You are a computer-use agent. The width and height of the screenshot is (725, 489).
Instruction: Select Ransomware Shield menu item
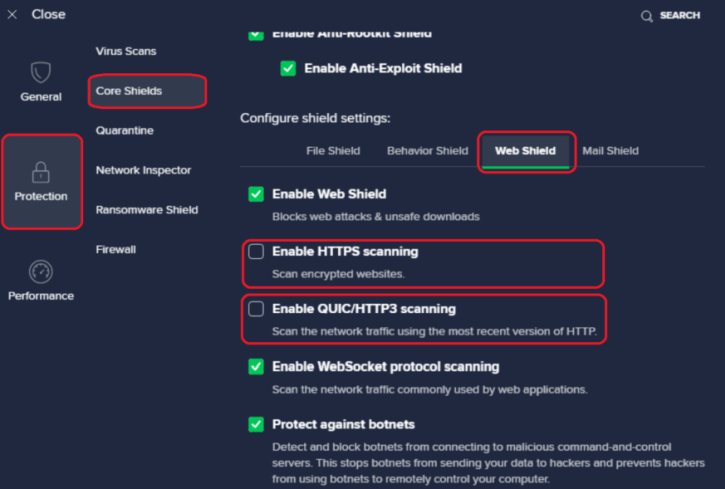(x=147, y=210)
